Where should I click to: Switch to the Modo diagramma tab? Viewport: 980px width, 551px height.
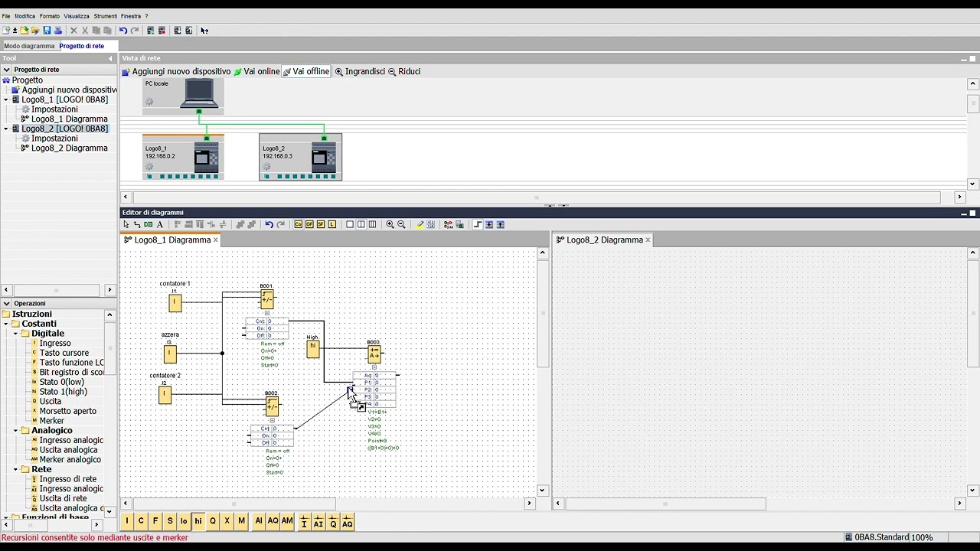29,46
